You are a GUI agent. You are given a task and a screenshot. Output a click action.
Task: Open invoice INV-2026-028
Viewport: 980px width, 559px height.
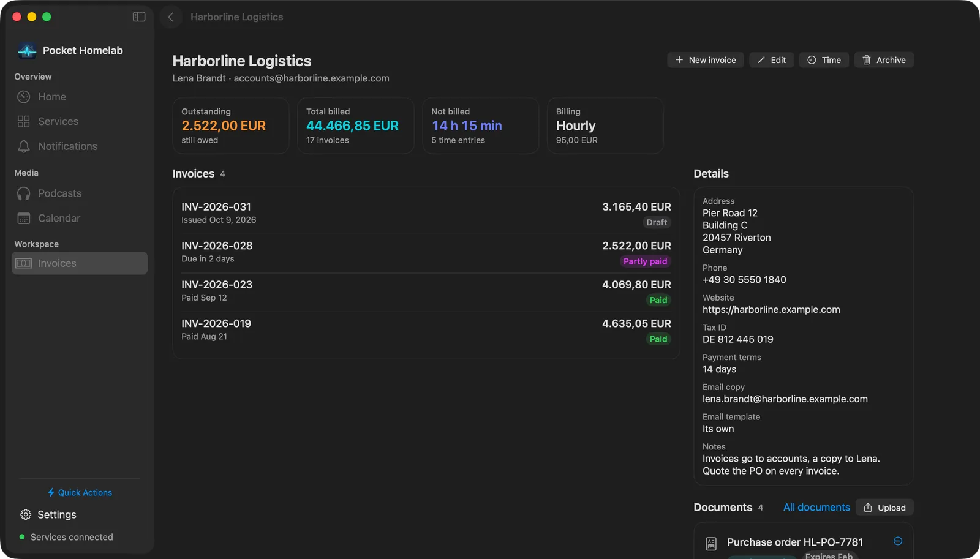click(426, 253)
